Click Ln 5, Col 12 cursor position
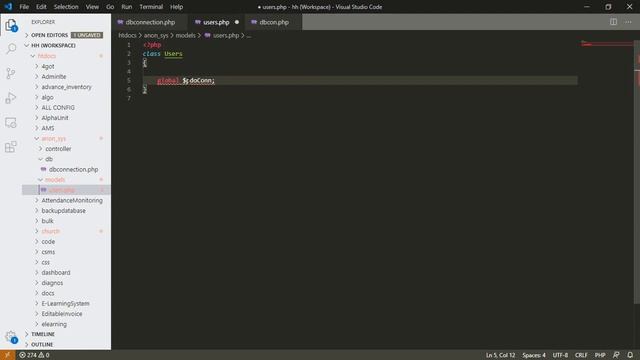The height and width of the screenshot is (360, 640). pos(500,355)
